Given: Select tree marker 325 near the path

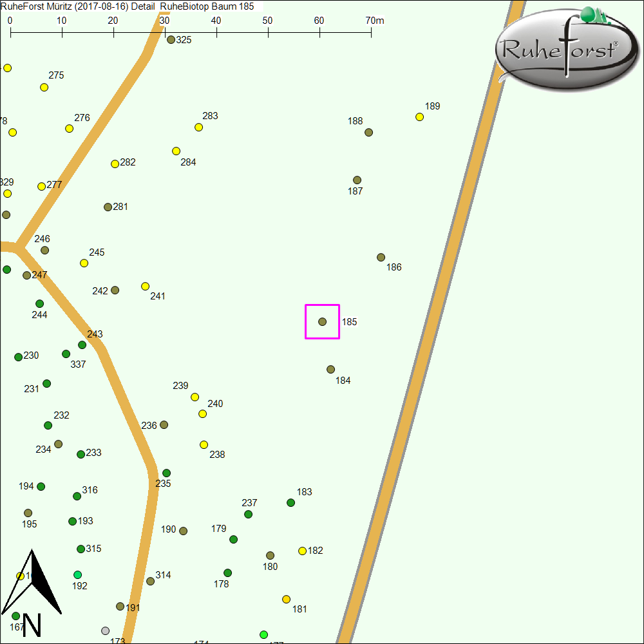Looking at the screenshot, I should click(171, 40).
